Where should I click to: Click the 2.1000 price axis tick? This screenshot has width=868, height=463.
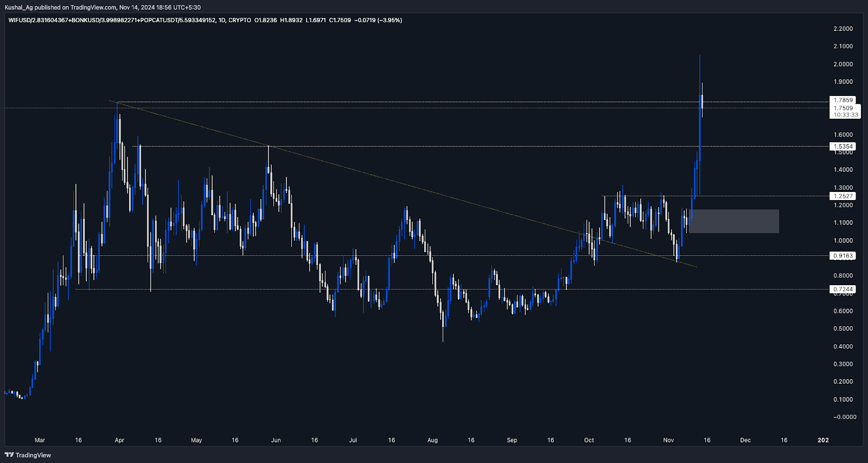[843, 46]
